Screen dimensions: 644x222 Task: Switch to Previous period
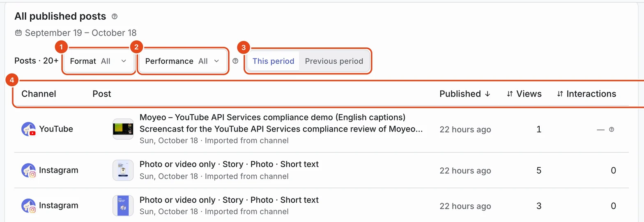334,61
